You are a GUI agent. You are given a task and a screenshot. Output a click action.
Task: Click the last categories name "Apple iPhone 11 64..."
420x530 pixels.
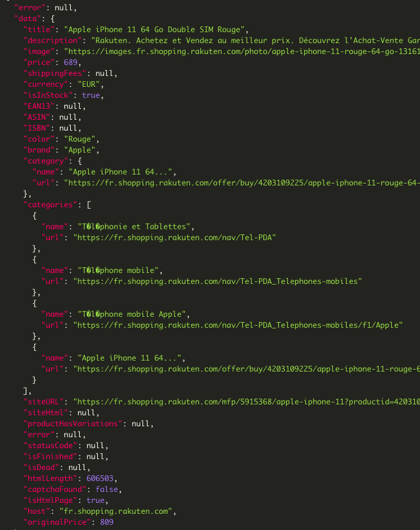pyautogui.click(x=129, y=358)
